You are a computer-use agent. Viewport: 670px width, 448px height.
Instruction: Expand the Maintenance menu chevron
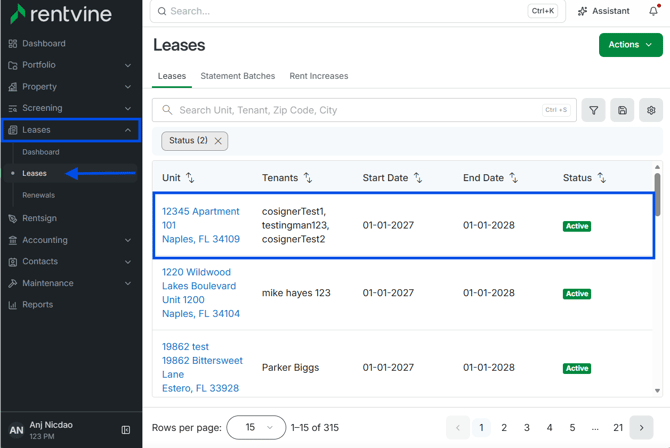coord(128,283)
